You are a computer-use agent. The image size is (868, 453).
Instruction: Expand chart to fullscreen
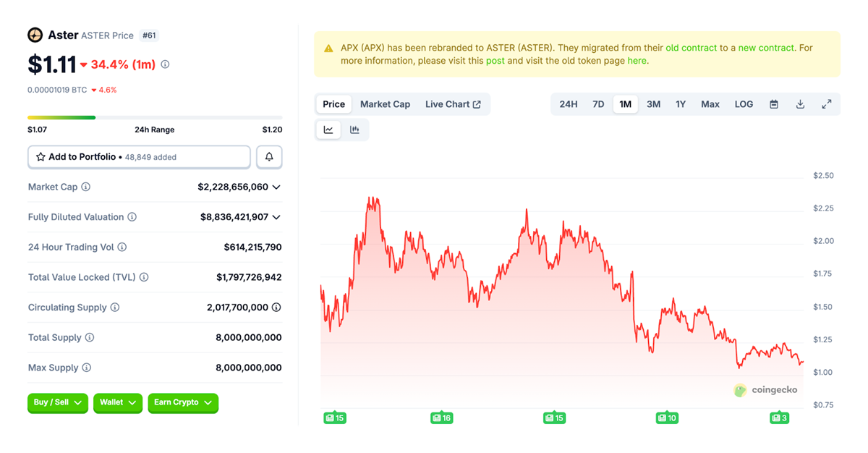coord(827,103)
